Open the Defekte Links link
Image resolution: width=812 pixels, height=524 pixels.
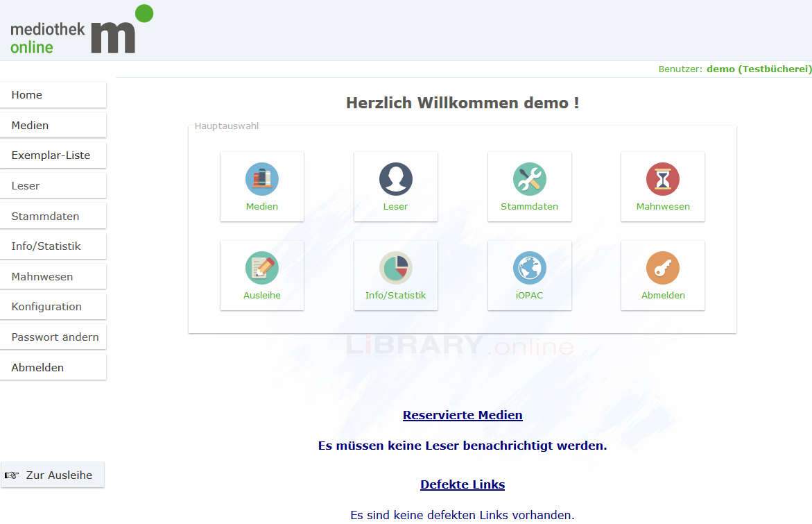[463, 484]
